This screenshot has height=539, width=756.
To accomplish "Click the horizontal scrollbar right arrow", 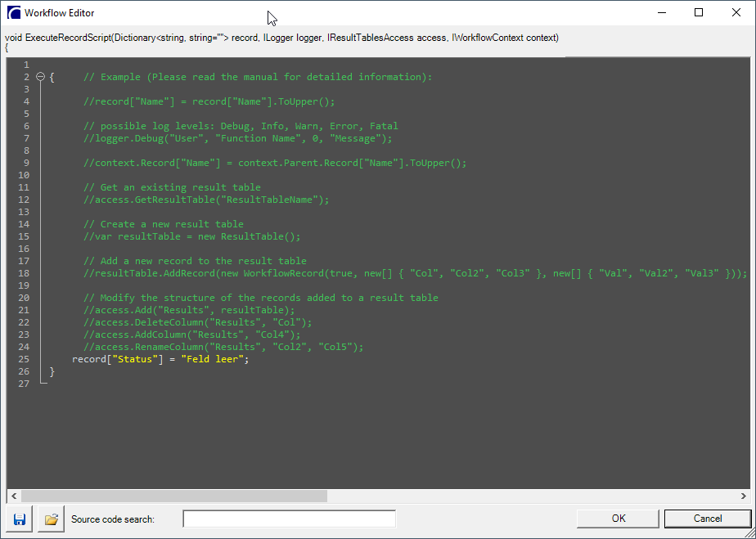I will 743,496.
